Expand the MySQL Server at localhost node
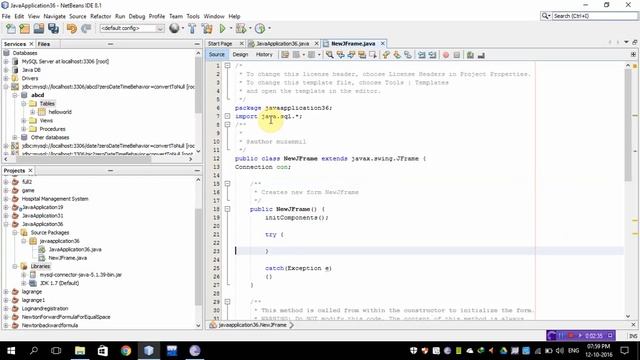 (x=6, y=61)
